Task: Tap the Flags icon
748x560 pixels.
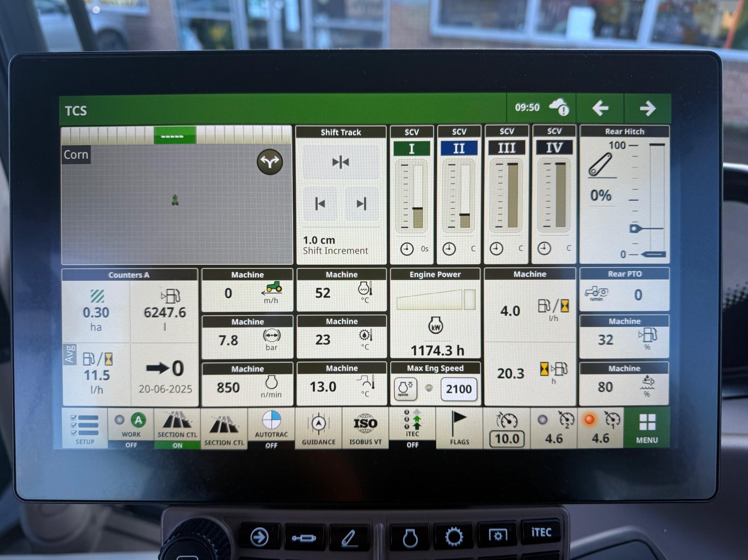Action: [459, 428]
